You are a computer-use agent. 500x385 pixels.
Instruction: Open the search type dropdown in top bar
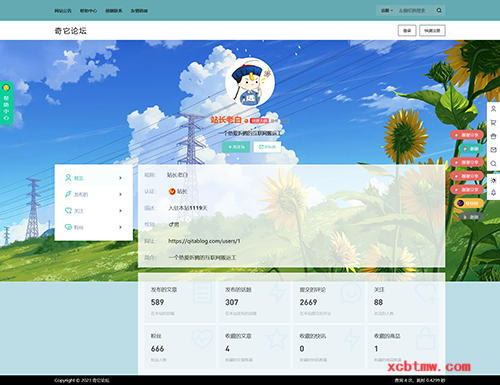387,10
